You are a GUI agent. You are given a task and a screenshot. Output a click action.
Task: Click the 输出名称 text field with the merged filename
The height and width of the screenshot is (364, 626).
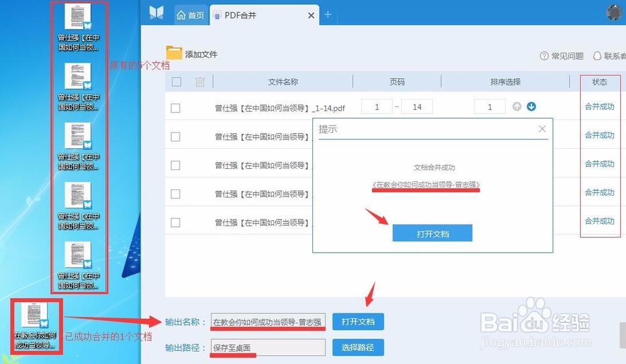[x=268, y=321]
